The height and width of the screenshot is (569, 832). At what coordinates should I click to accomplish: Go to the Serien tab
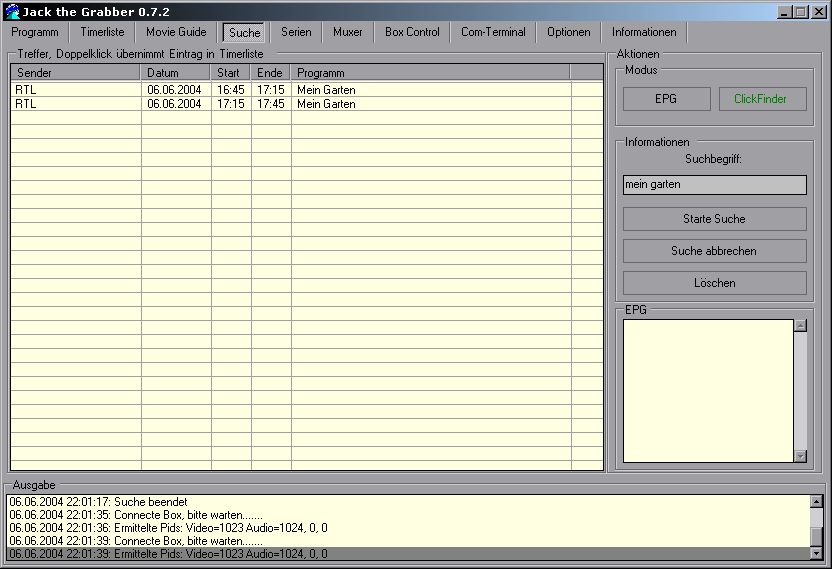coord(296,32)
